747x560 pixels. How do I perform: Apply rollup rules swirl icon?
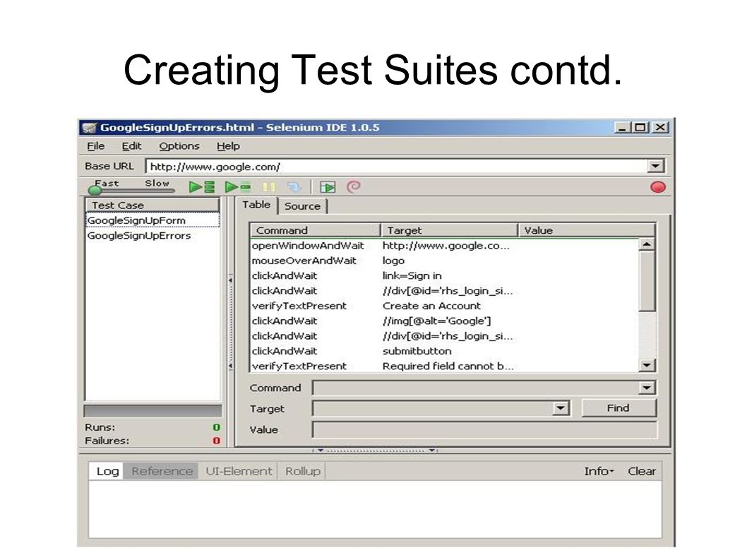pos(354,187)
